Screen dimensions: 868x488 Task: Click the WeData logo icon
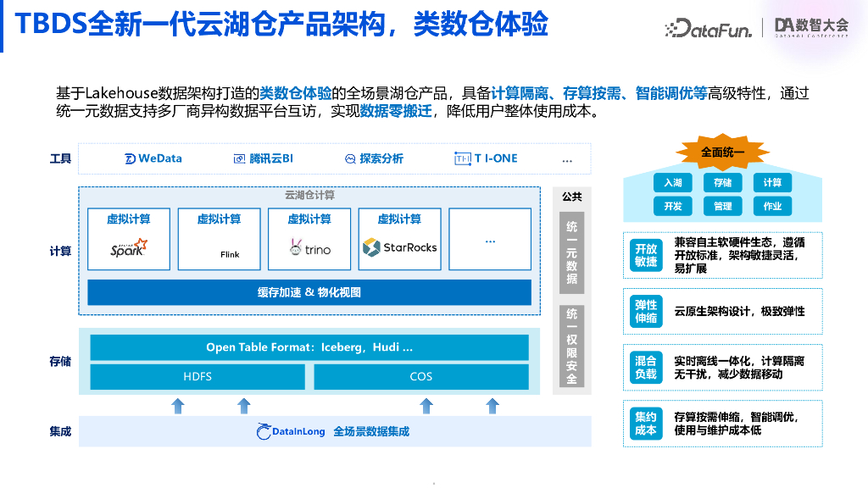pyautogui.click(x=131, y=158)
